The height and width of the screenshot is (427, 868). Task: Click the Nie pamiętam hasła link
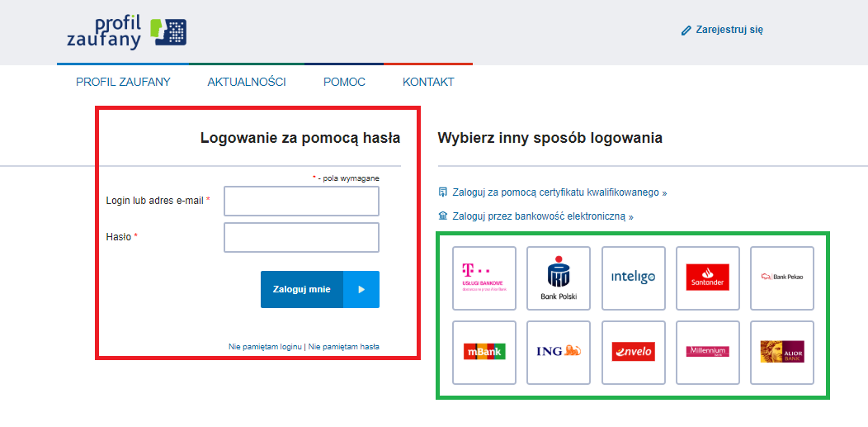[344, 347]
